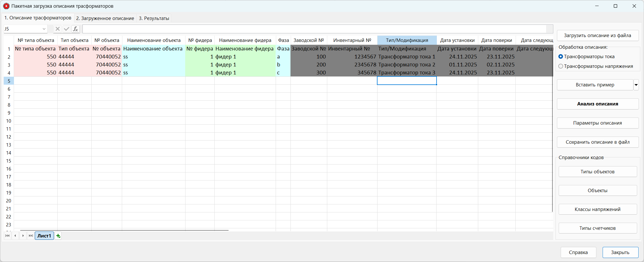
Task: Open the Вставить пример dropdown arrow
Action: [x=636, y=85]
